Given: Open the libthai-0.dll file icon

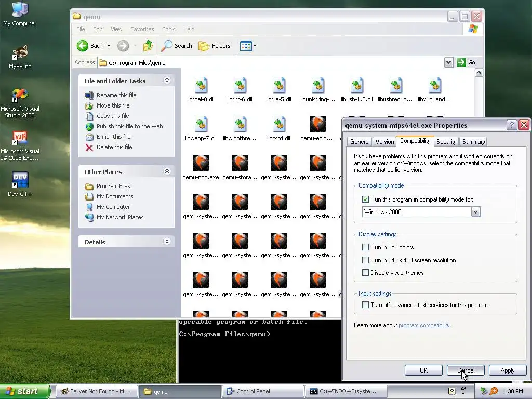Looking at the screenshot, I should [201, 85].
